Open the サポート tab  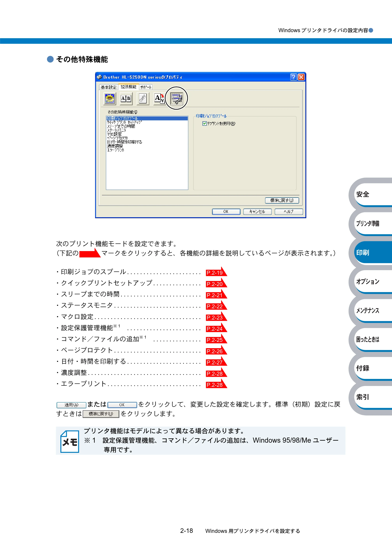point(146,87)
